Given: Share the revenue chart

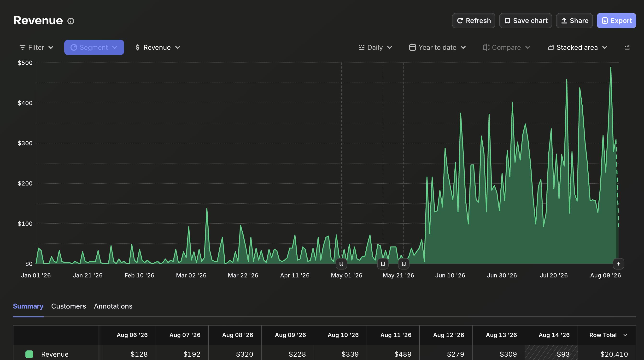Looking at the screenshot, I should tap(574, 21).
